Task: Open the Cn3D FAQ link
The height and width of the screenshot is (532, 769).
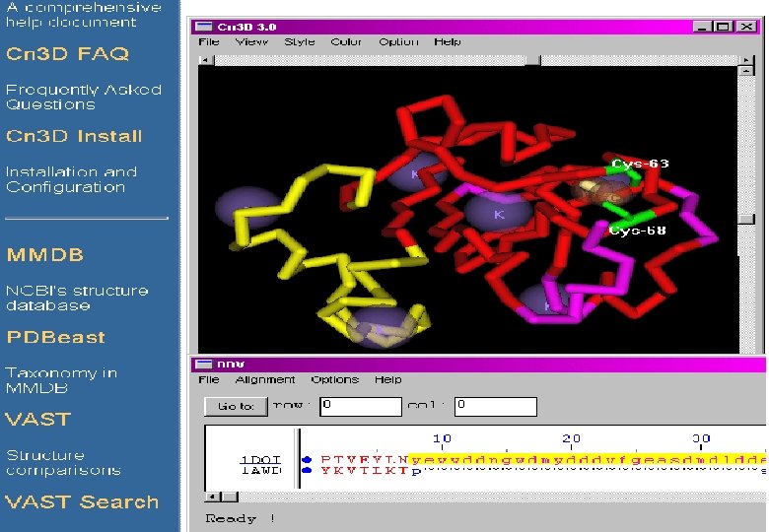Action: [67, 53]
